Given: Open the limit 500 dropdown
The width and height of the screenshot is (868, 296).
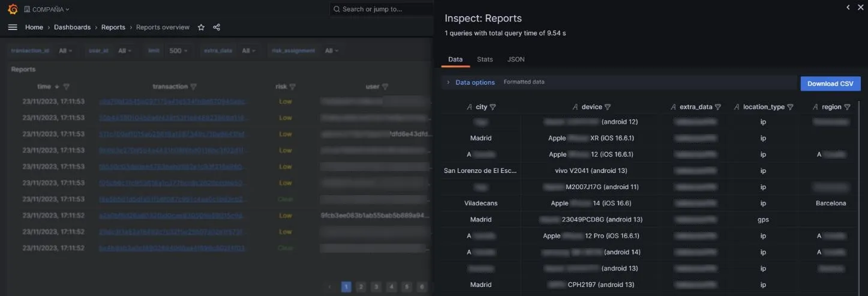Looking at the screenshot, I should point(179,51).
